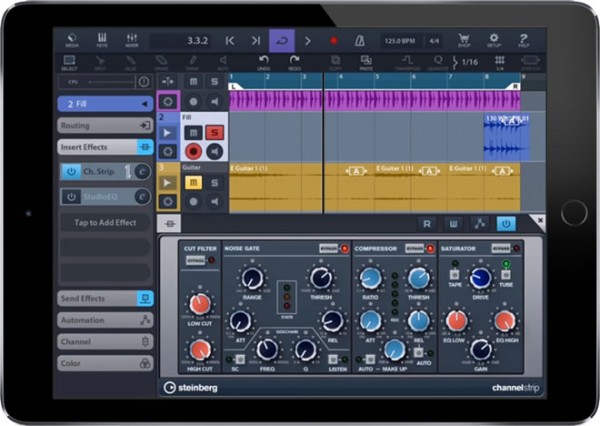Open the 1/4 grid snap setting
Screen dimensions: 600x426
(500, 62)
